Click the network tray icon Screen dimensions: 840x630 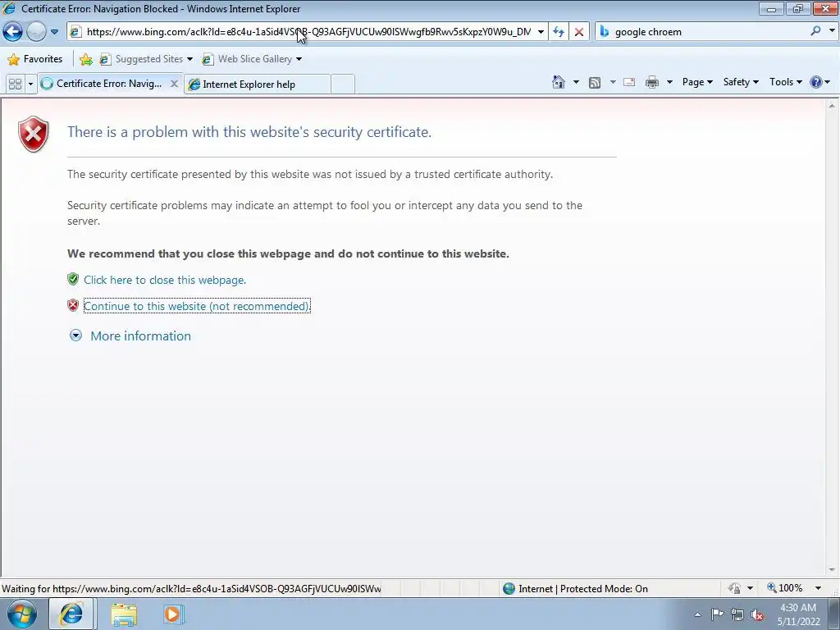point(737,615)
